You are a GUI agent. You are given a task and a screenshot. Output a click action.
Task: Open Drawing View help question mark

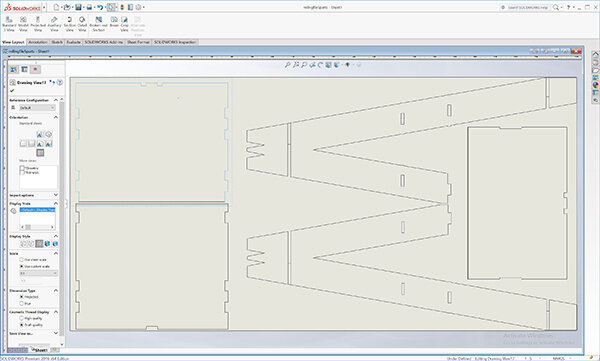point(60,82)
